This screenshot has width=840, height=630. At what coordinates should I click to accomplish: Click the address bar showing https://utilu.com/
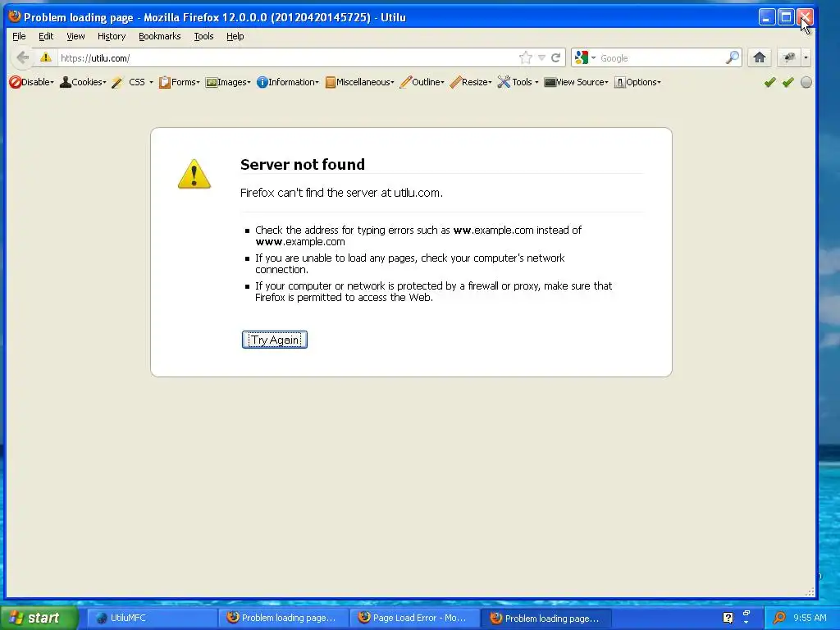coord(286,58)
